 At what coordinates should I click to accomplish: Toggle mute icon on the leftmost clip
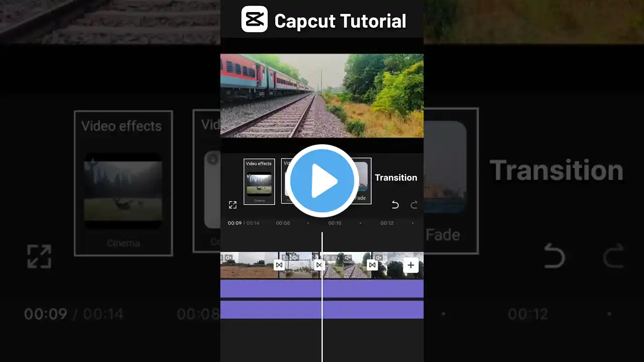pyautogui.click(x=228, y=257)
